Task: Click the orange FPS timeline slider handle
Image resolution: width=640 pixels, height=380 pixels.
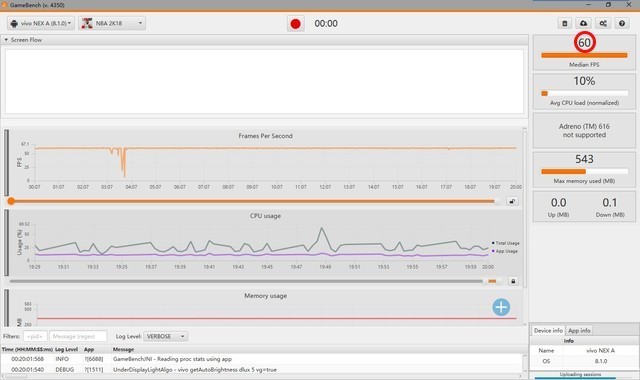Action: [x=11, y=201]
